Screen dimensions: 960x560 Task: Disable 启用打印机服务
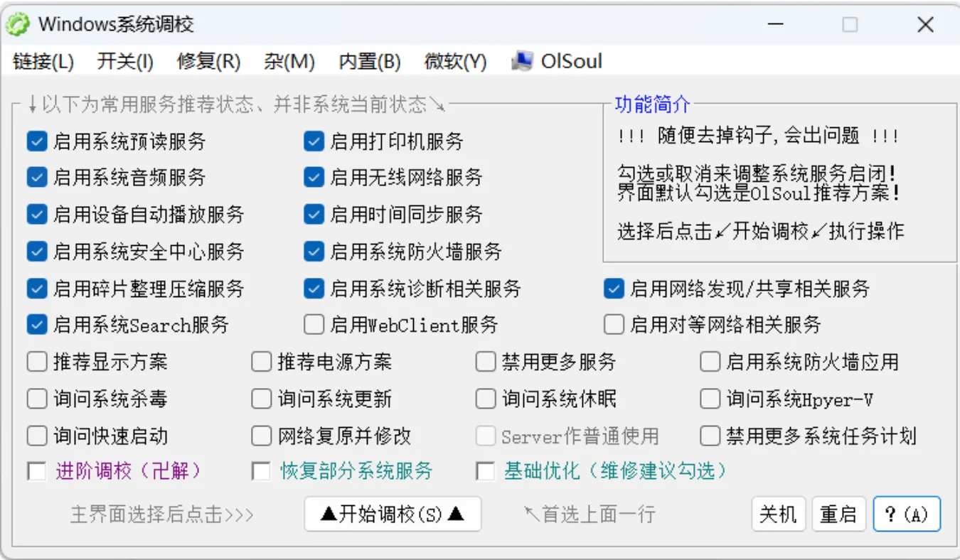[313, 140]
